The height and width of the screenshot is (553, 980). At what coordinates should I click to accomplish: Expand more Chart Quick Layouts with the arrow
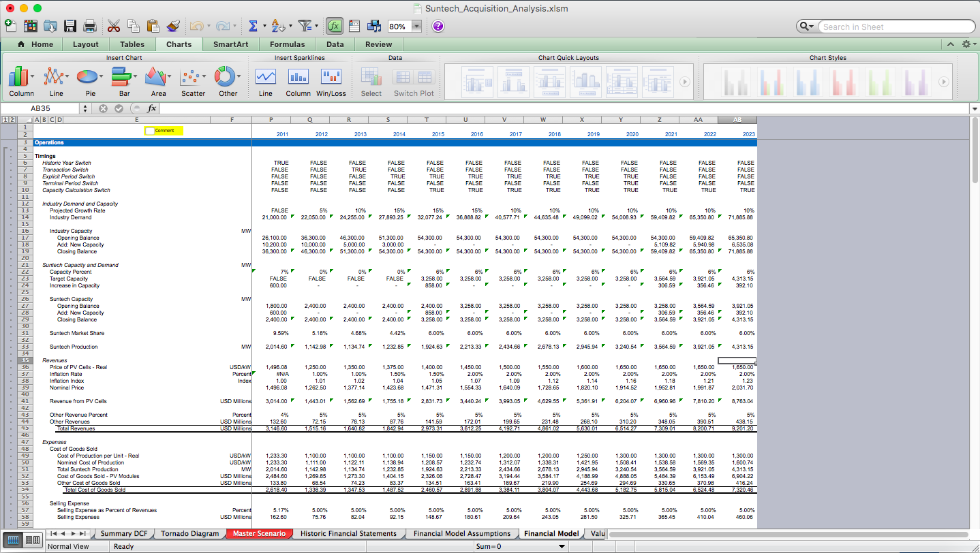[x=684, y=81]
